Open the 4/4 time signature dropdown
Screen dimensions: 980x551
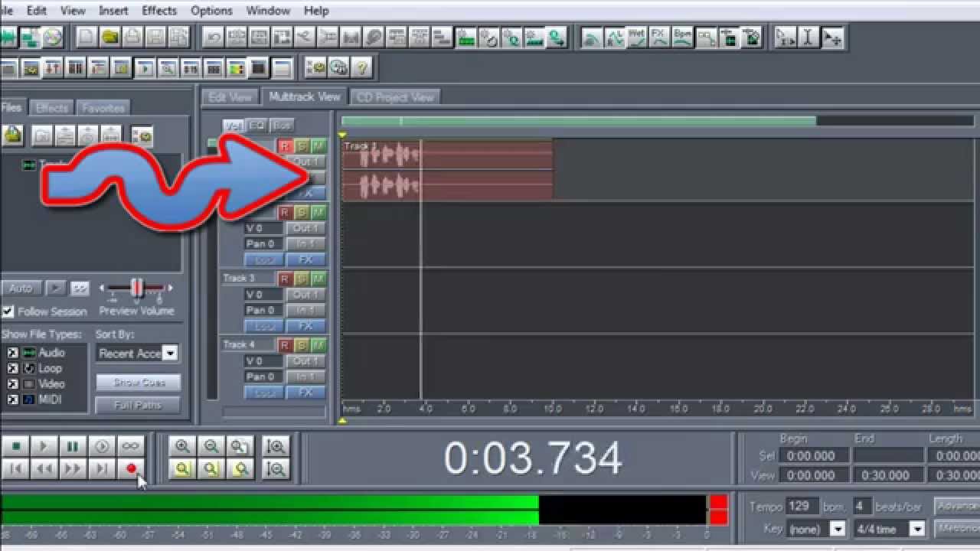916,529
